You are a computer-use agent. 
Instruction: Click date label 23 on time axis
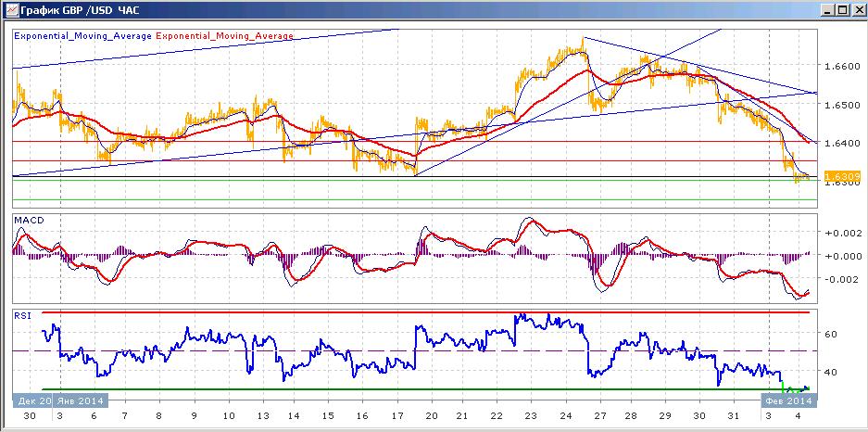(x=531, y=416)
